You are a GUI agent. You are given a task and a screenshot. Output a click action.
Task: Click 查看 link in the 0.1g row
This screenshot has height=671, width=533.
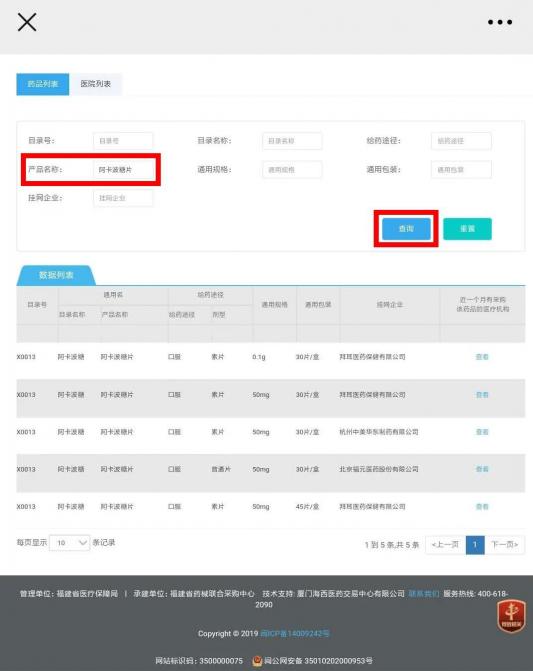482,357
